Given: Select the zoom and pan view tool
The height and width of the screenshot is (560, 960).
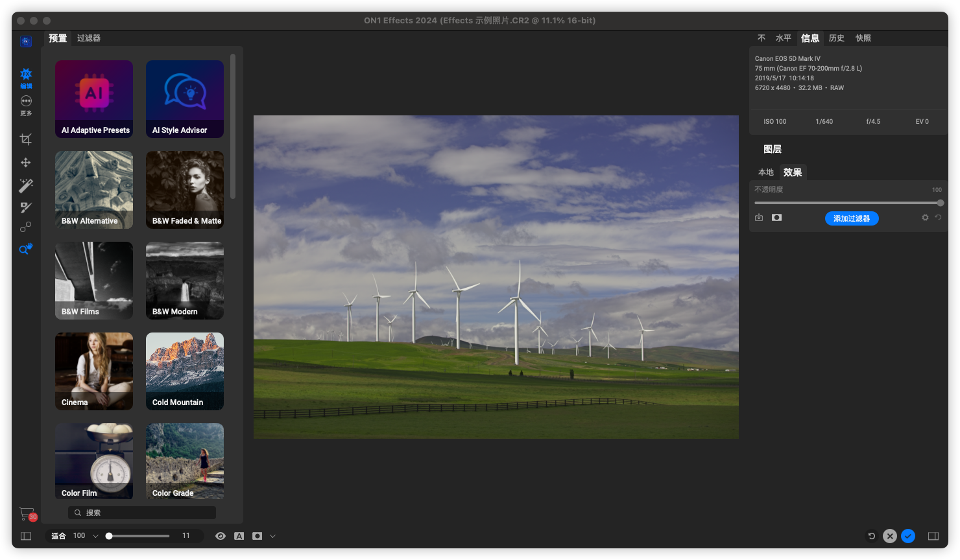Looking at the screenshot, I should [25, 249].
